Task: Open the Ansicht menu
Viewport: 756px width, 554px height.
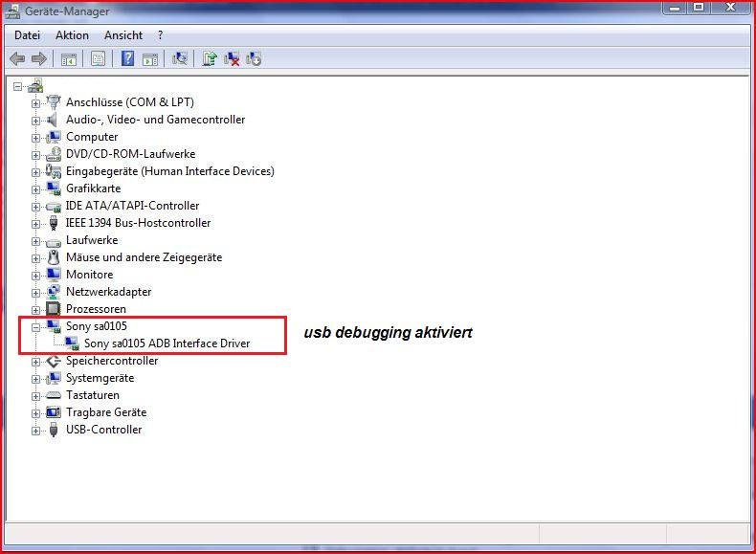Action: pyautogui.click(x=123, y=35)
